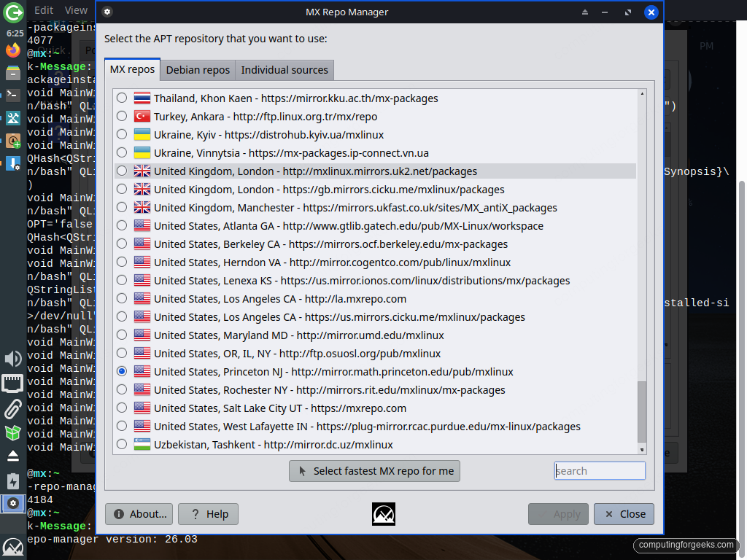
Task: Click Thailand flag icon in list
Action: [142, 98]
